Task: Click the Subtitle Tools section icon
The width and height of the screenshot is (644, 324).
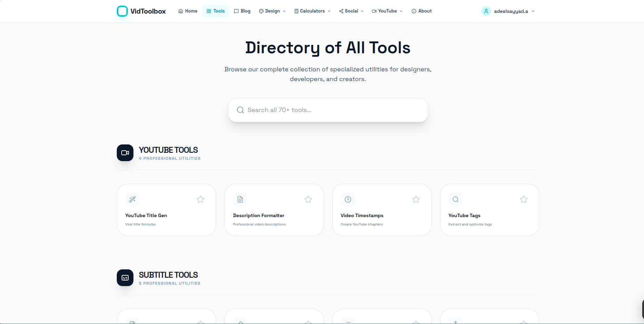Action: (125, 278)
